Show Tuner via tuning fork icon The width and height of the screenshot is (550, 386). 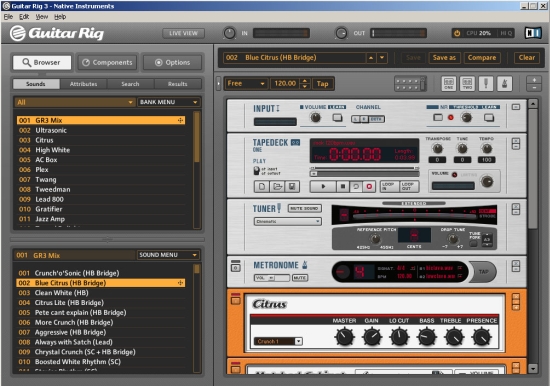point(486,84)
